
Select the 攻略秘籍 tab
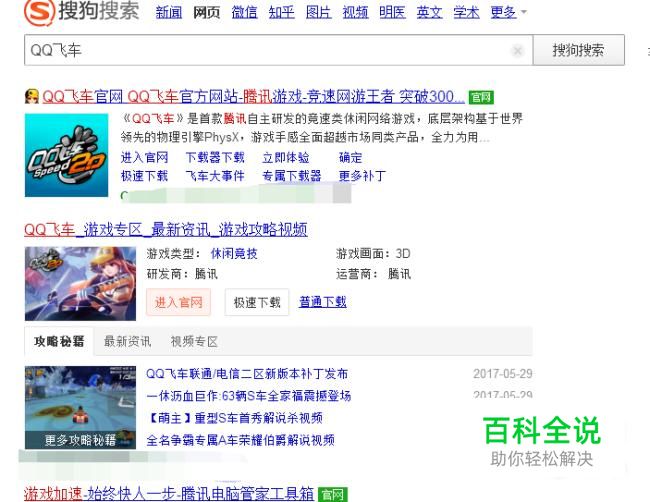(x=59, y=341)
